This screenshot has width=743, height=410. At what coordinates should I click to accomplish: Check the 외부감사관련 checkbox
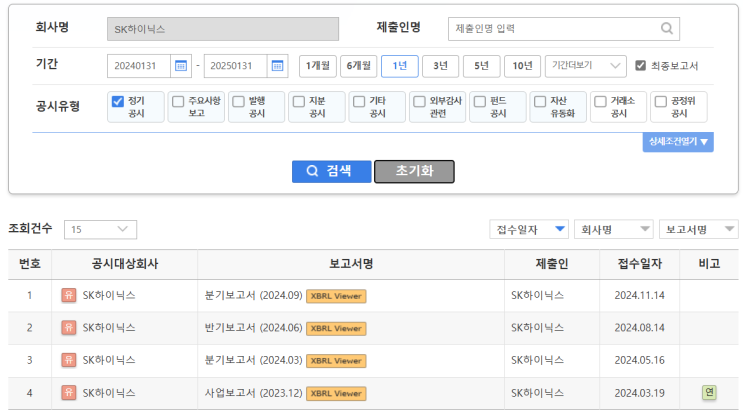coord(419,101)
